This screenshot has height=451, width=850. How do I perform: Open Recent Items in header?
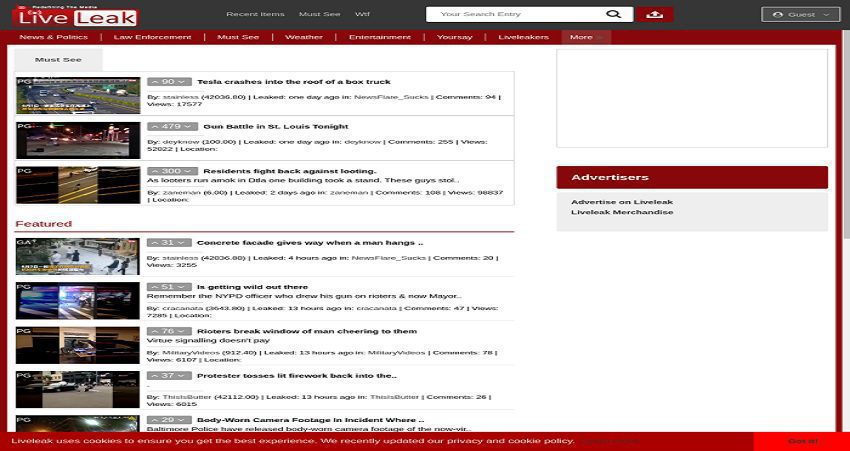pyautogui.click(x=255, y=14)
